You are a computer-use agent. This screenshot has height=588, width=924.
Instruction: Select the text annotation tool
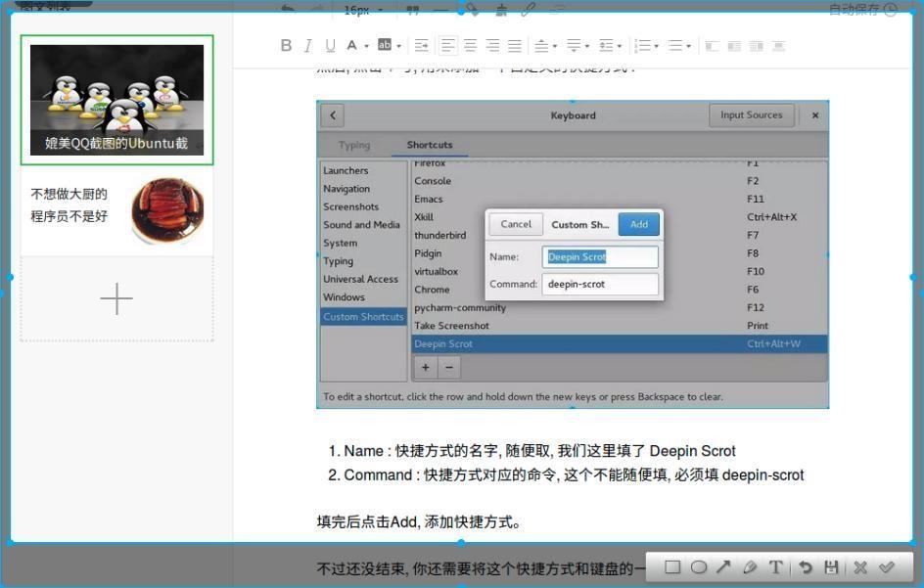[x=775, y=567]
